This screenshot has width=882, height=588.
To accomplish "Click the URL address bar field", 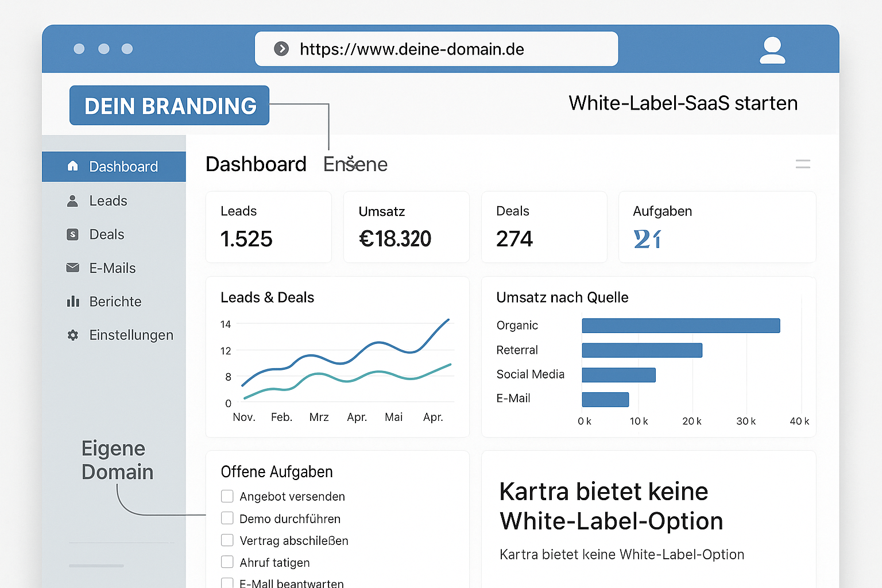I will (x=436, y=49).
